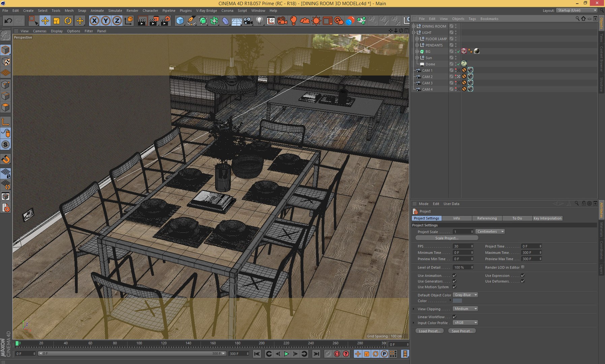This screenshot has height=364, width=605.
Task: Select the Move tool
Action: click(45, 21)
